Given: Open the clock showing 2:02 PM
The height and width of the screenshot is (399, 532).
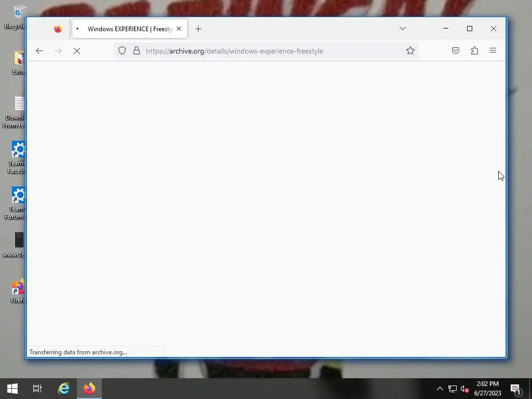Looking at the screenshot, I should pos(487,389).
